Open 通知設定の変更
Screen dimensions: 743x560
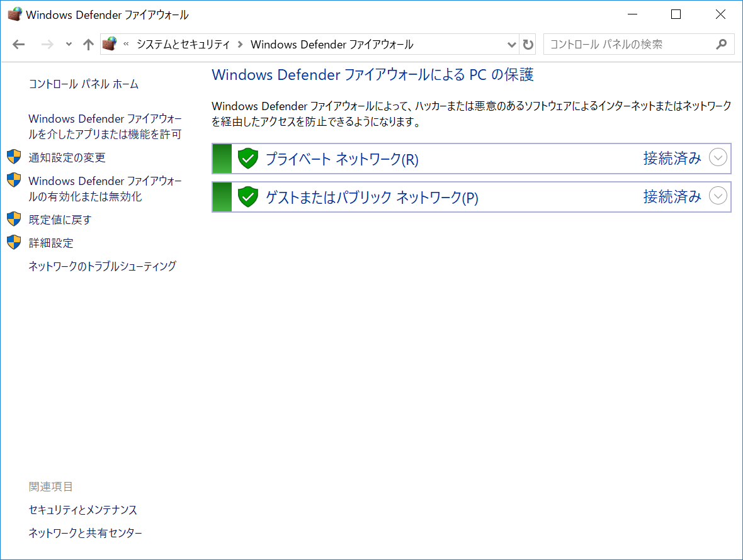click(x=67, y=157)
